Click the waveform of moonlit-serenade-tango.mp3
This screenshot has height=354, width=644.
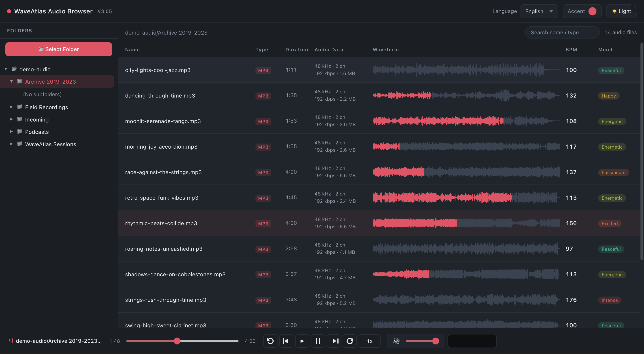click(466, 121)
